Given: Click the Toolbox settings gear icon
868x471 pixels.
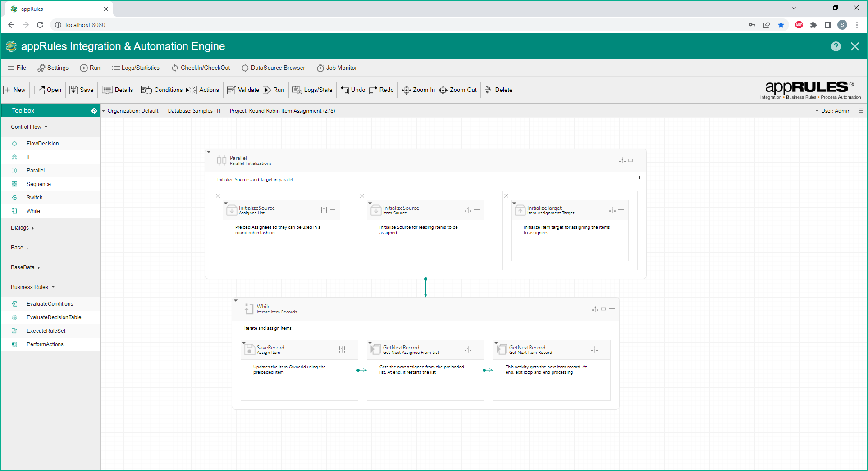Looking at the screenshot, I should (x=94, y=111).
